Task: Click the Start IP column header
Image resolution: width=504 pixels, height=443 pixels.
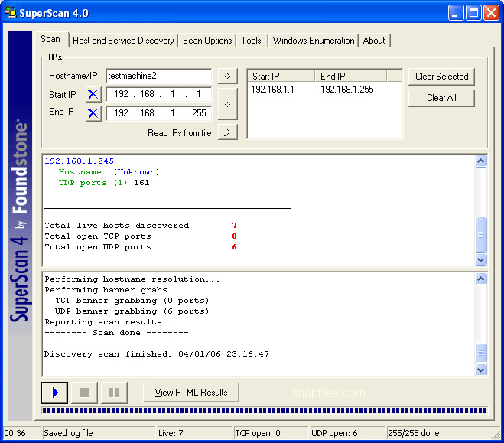Action: point(281,76)
